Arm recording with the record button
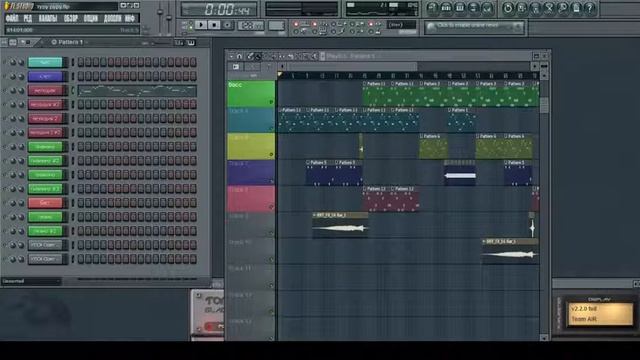 click(227, 25)
